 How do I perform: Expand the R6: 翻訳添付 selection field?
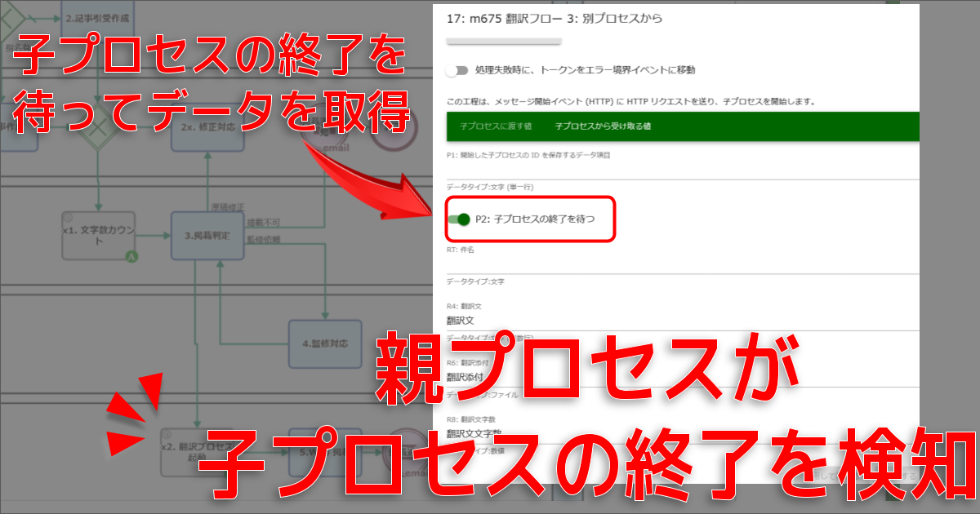click(x=683, y=378)
